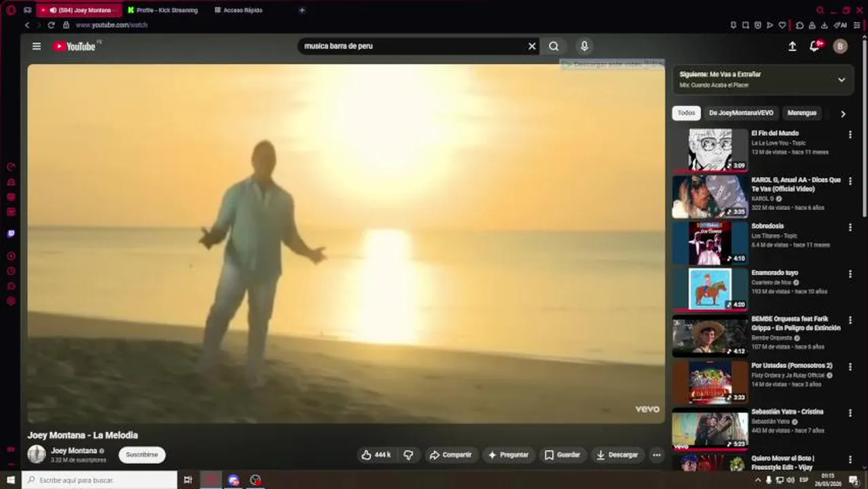This screenshot has height=489, width=868.
Task: Open more options for Sobredosis video
Action: click(850, 228)
